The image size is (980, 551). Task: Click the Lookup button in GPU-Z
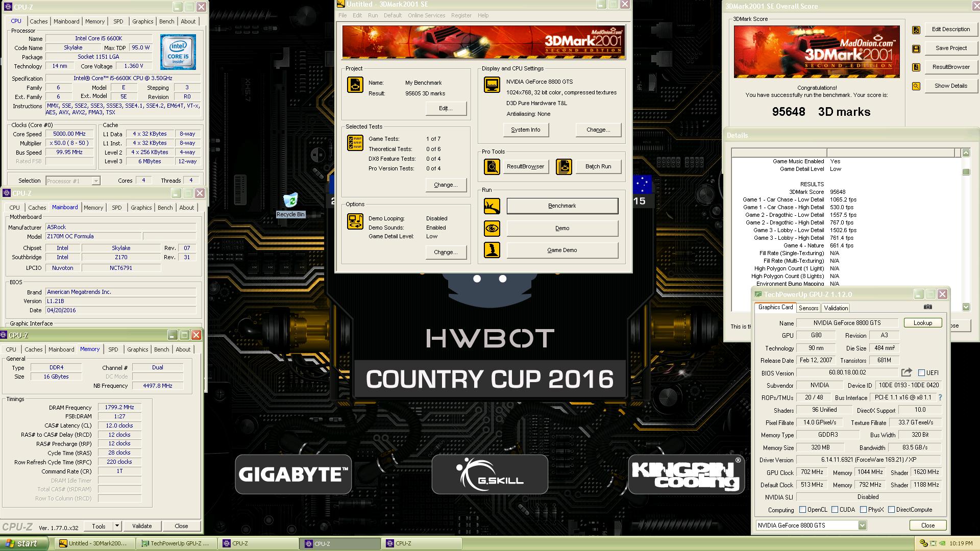(922, 323)
